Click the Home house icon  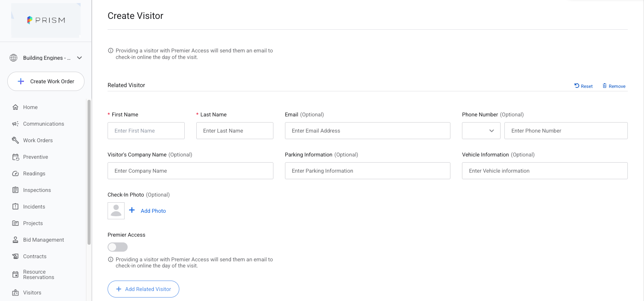(x=15, y=107)
